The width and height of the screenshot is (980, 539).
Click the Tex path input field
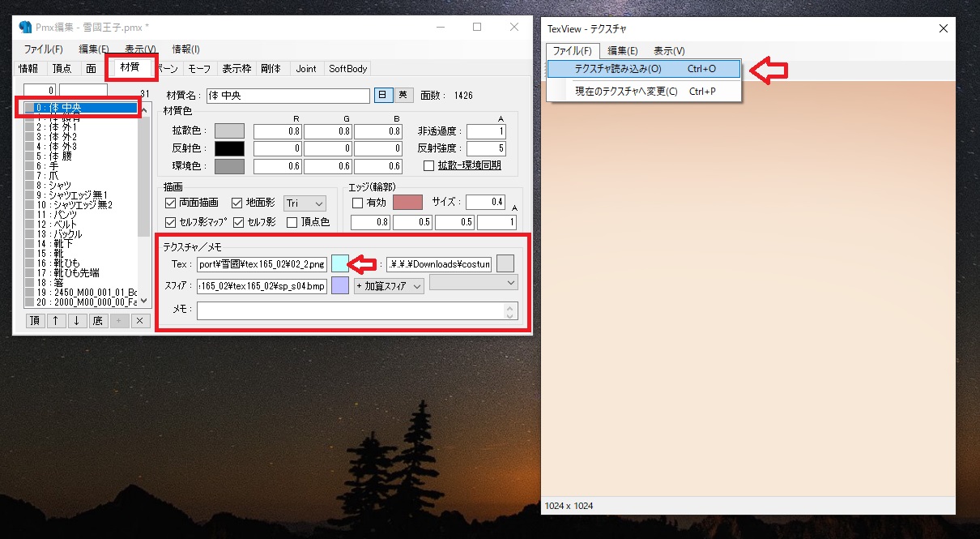click(262, 263)
